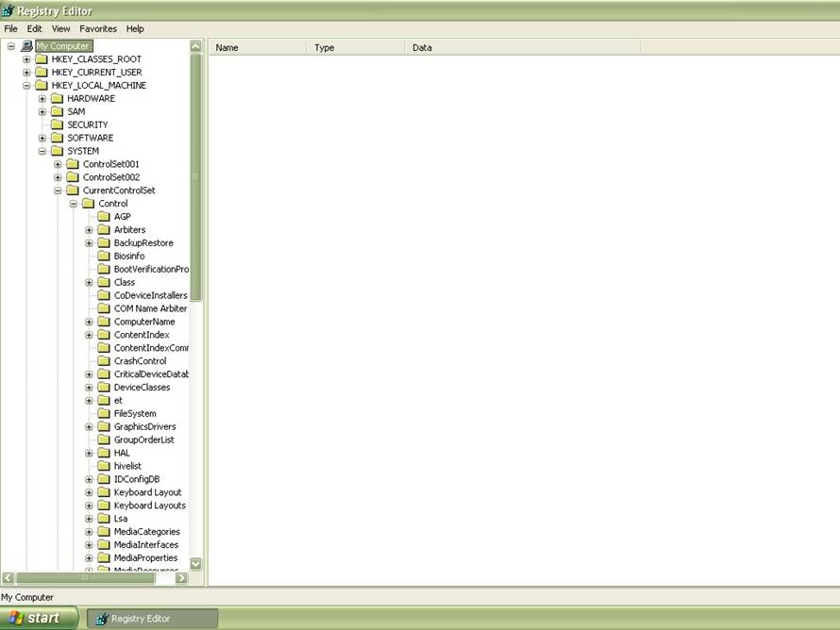Expand the Lsa key
Image resolution: width=840 pixels, height=630 pixels.
coord(89,519)
